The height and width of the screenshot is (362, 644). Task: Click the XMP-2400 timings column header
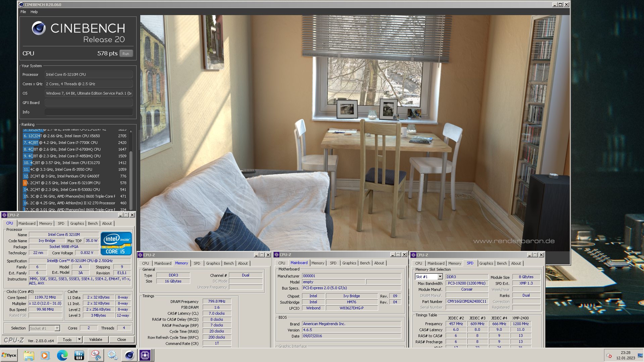521,318
